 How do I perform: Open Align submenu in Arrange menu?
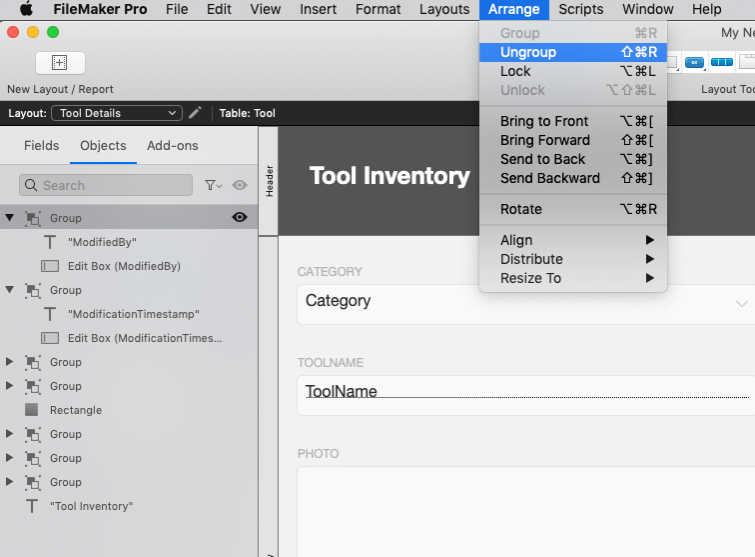click(573, 240)
